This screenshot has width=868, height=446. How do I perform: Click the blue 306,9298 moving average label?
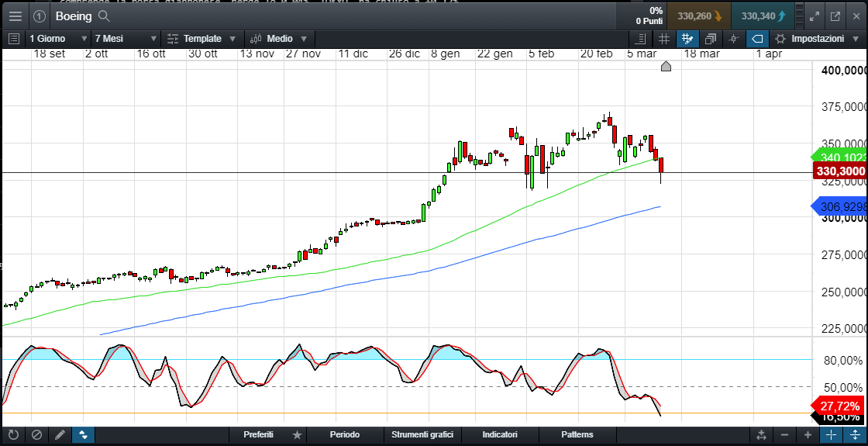839,207
